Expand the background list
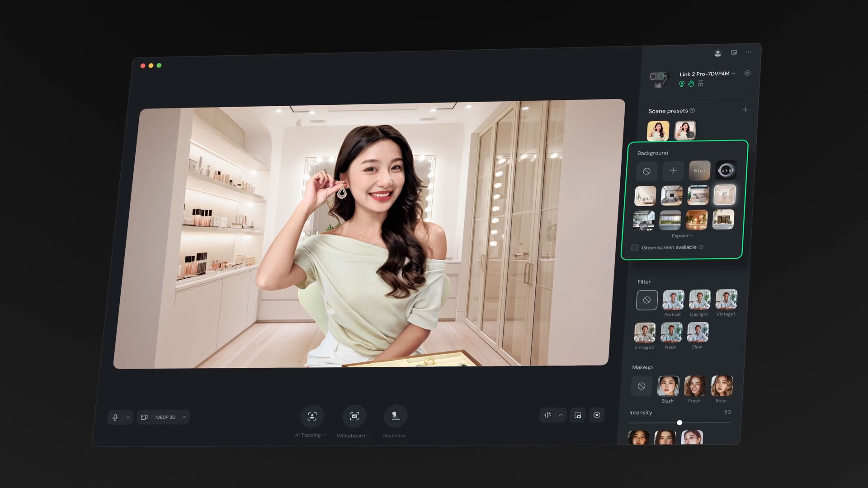The width and height of the screenshot is (868, 488). (682, 236)
